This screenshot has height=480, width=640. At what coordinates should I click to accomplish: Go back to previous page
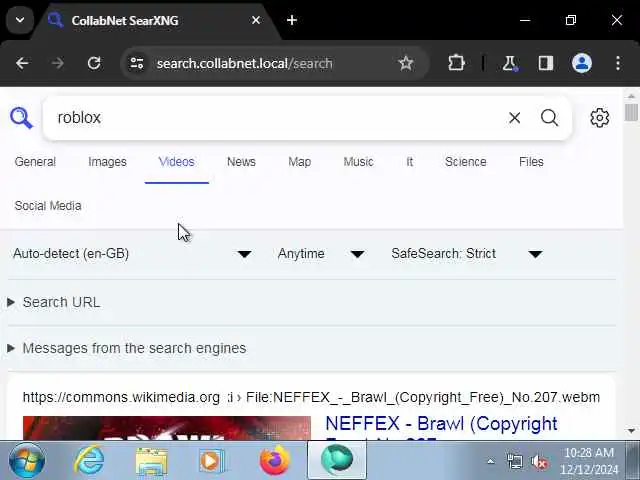[22, 63]
